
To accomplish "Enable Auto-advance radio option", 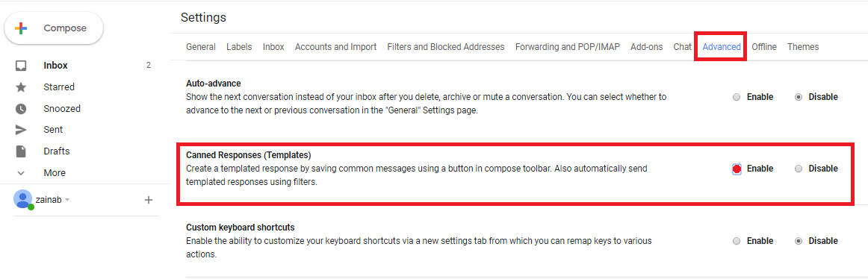I will [x=737, y=97].
